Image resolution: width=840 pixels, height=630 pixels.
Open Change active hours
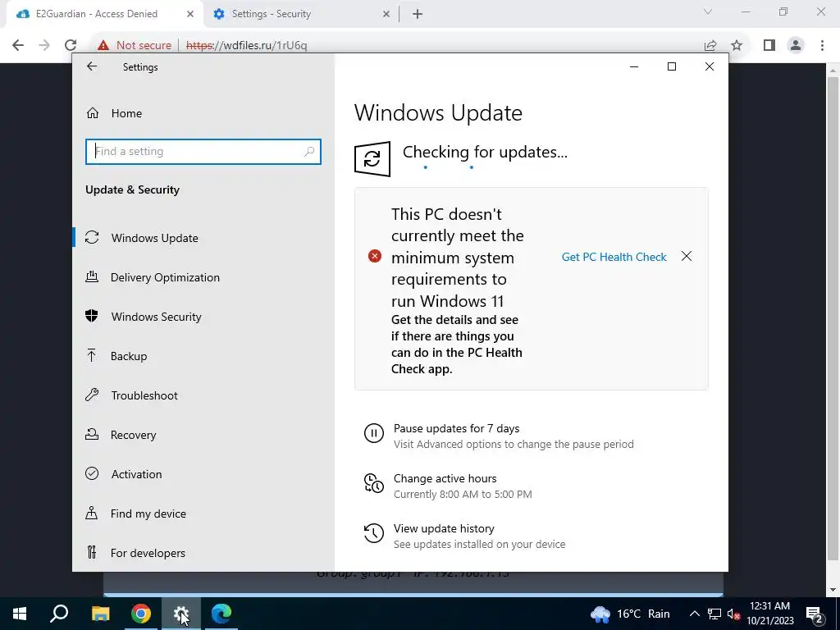click(445, 478)
